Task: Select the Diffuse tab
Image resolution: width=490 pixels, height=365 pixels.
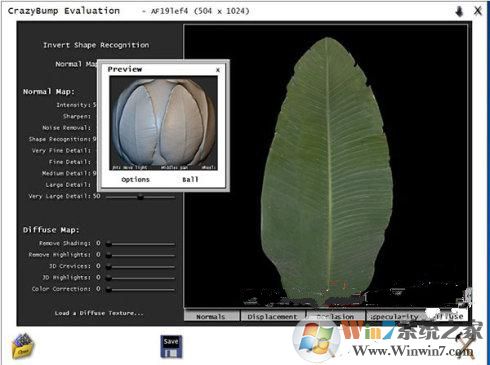Action: pos(447,316)
